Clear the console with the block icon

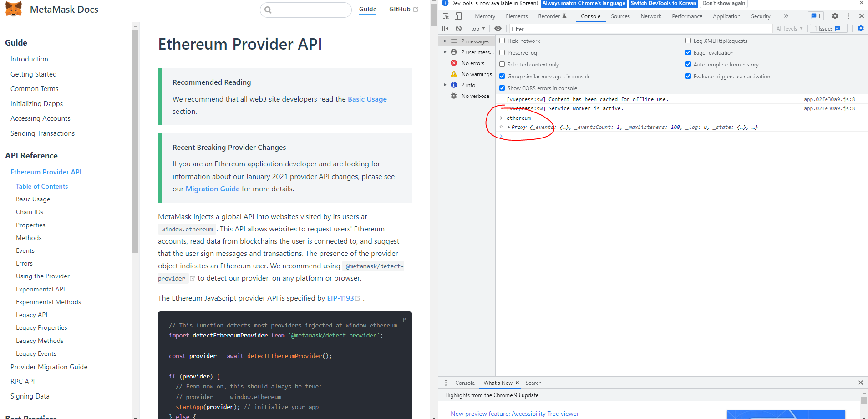(x=459, y=28)
